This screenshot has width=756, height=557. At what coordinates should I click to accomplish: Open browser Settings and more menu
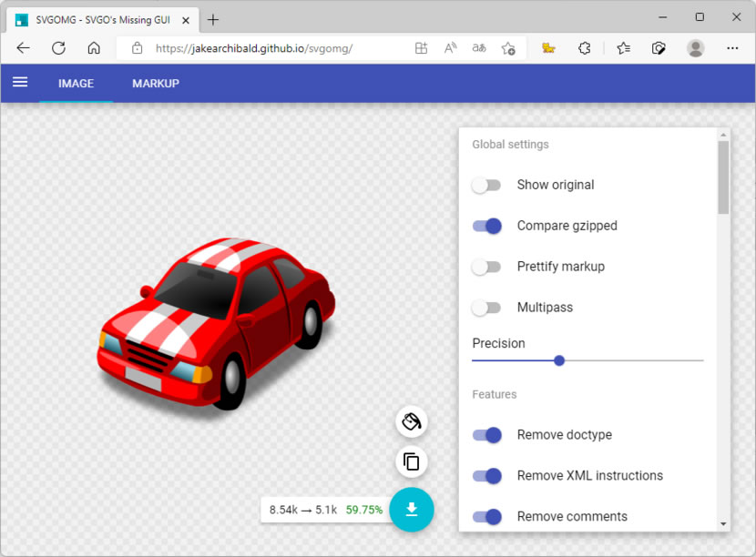pos(732,48)
